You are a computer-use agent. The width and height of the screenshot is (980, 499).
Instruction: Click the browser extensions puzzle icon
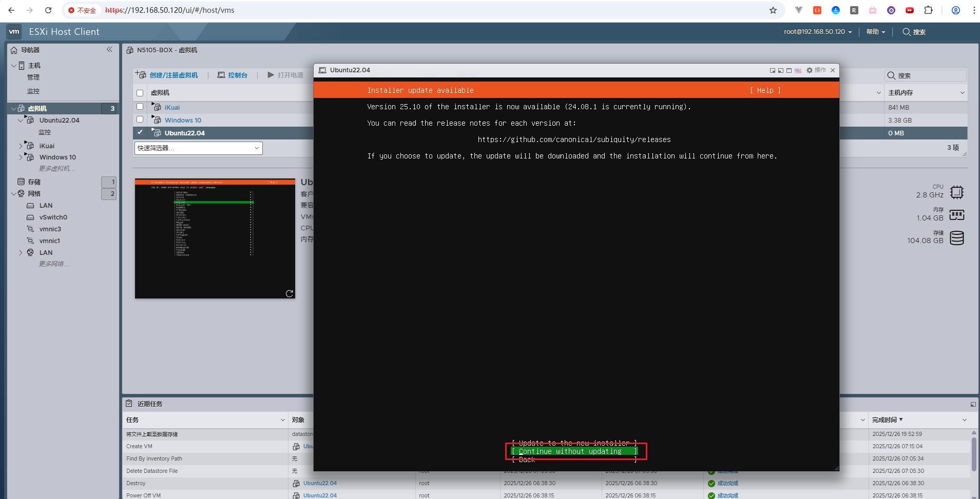928,10
